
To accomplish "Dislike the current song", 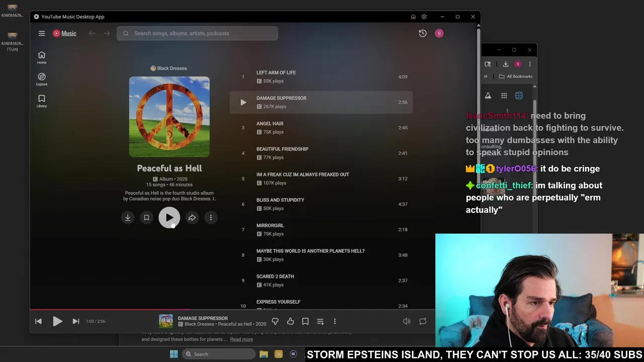I will tap(275, 321).
